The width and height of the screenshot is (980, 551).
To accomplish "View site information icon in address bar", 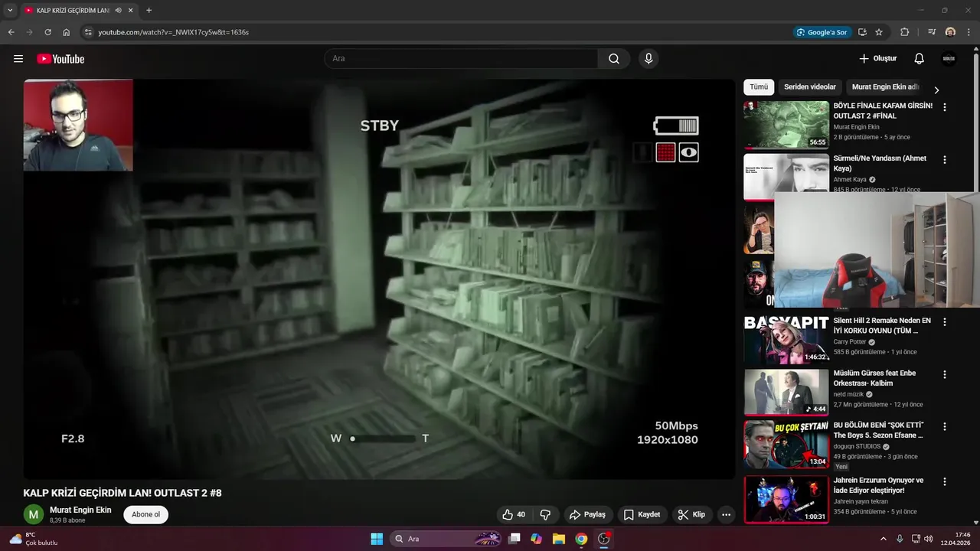I will click(88, 32).
